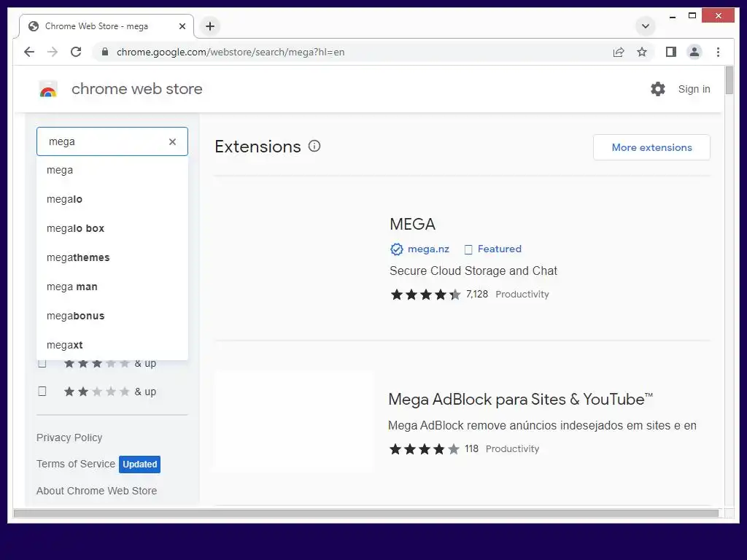Open the browser side panel
The image size is (747, 560).
coord(671,52)
